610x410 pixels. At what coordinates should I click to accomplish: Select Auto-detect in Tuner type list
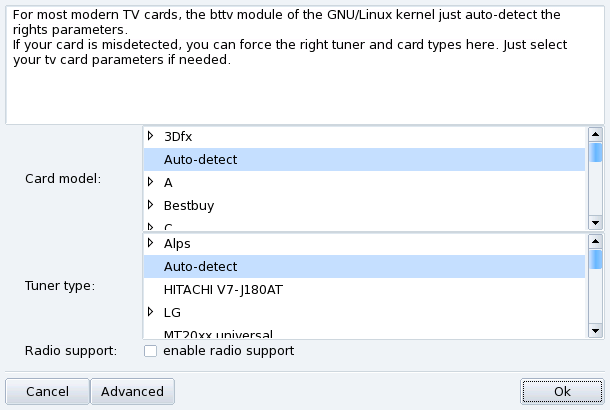[200, 266]
